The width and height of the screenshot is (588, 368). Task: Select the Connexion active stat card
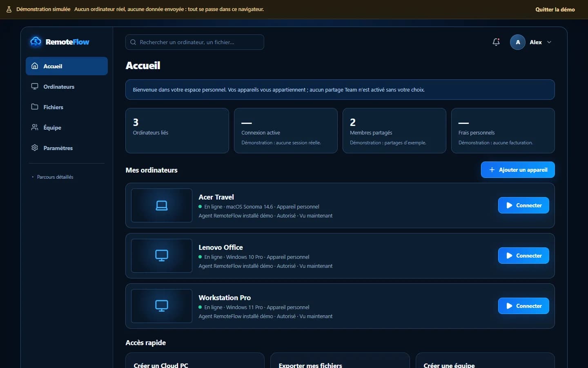tap(286, 130)
